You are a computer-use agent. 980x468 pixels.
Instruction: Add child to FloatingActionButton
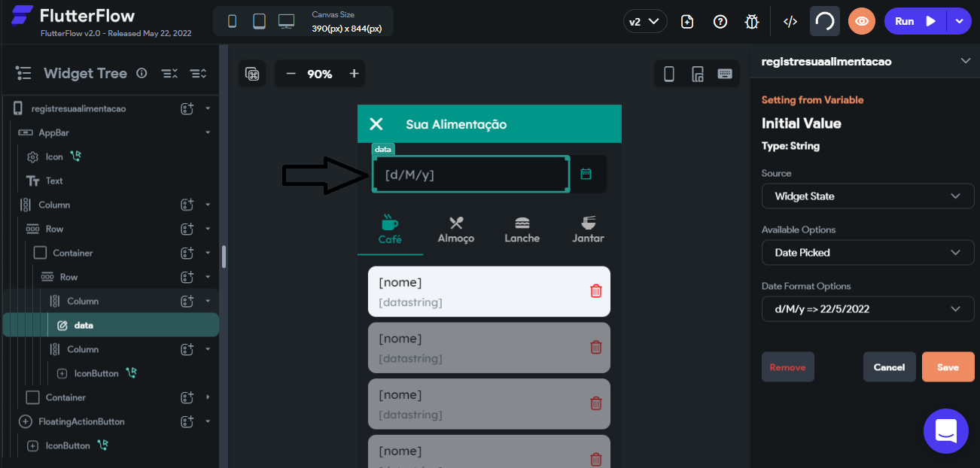pos(187,421)
